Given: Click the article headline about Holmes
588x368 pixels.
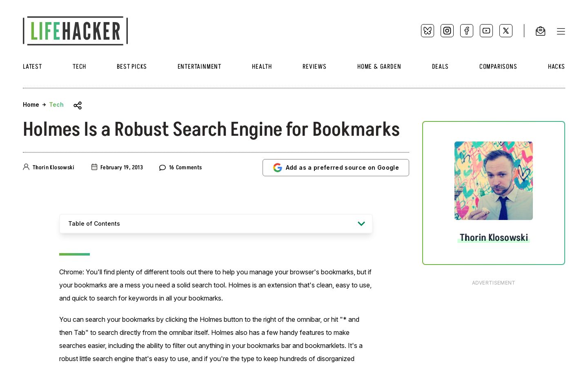Looking at the screenshot, I should [x=211, y=130].
